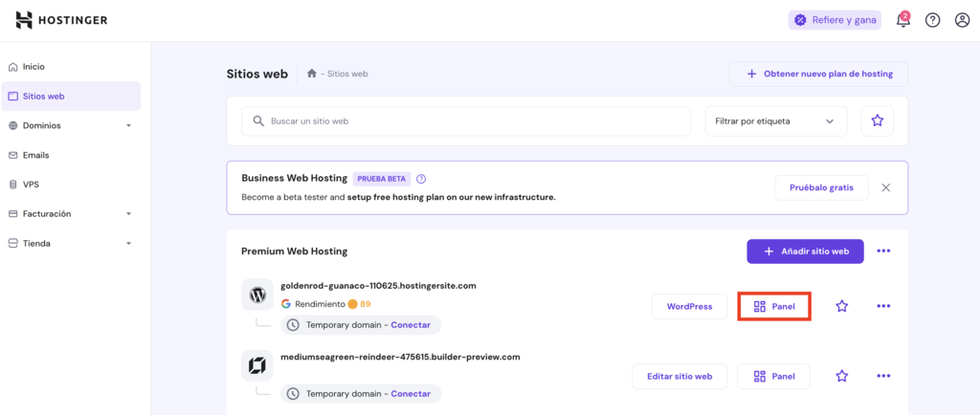
Task: Click the Hostinger logo
Action: pos(61,20)
